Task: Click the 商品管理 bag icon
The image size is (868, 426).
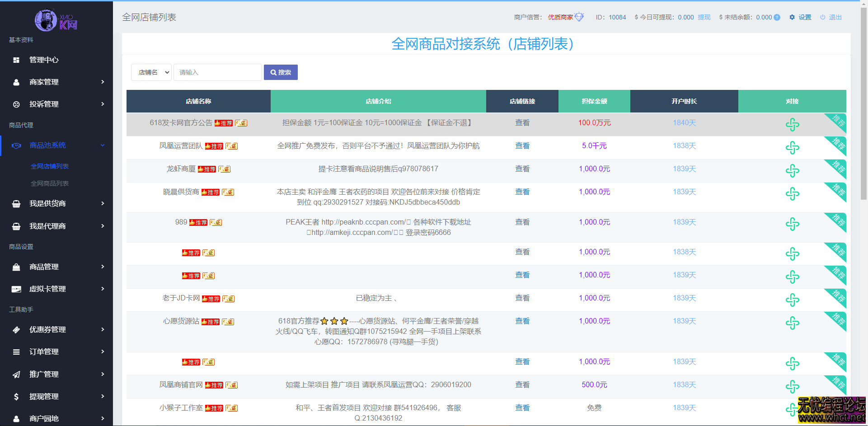Action: 16,267
